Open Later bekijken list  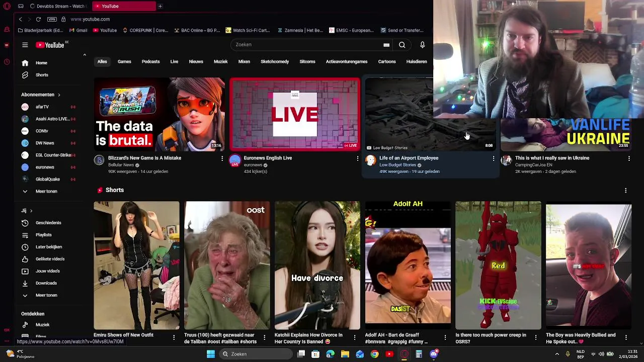(49, 247)
